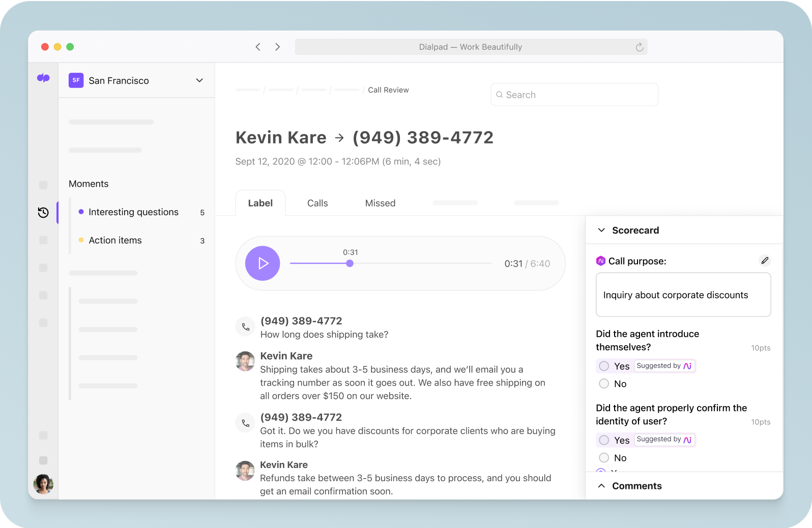Click the magnifier icon in Search
The height and width of the screenshot is (528, 812).
coord(500,95)
